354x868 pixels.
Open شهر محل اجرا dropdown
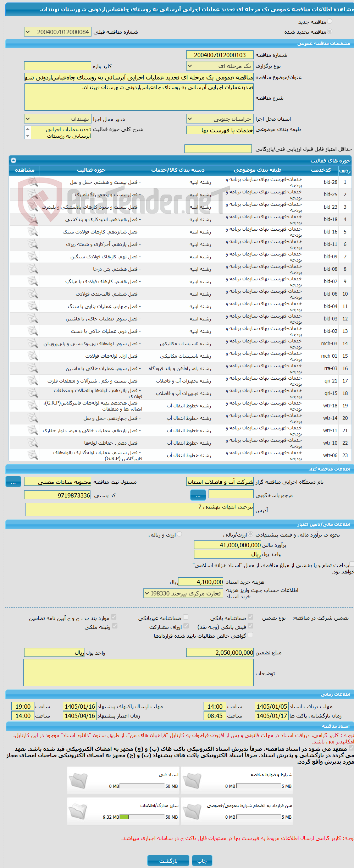pos(57,119)
